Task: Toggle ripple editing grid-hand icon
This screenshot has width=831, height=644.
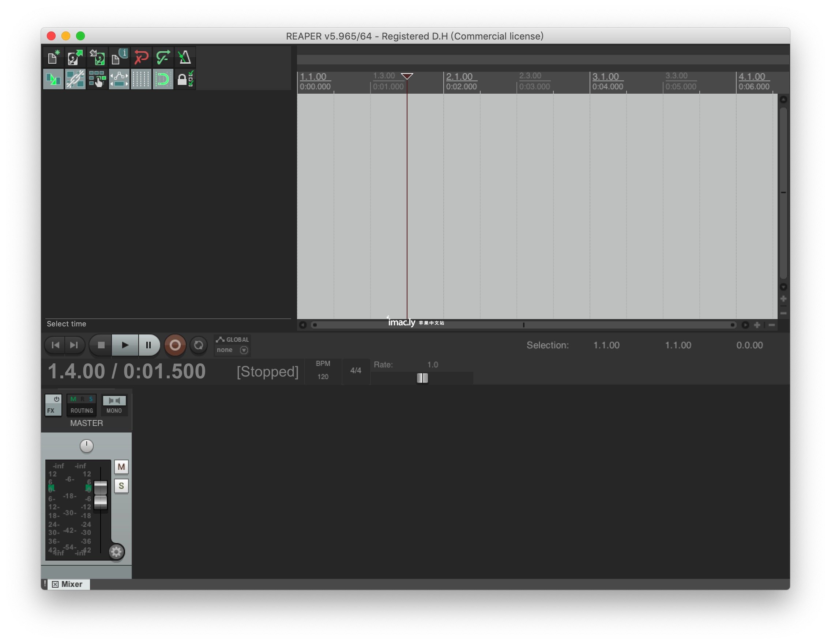Action: pos(97,79)
